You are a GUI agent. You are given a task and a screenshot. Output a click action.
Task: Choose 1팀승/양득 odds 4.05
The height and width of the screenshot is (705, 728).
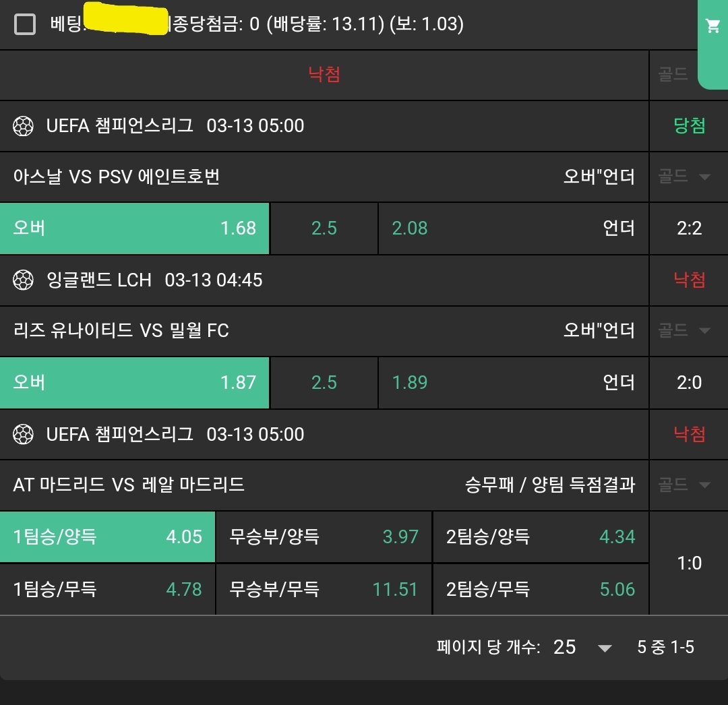coord(108,537)
